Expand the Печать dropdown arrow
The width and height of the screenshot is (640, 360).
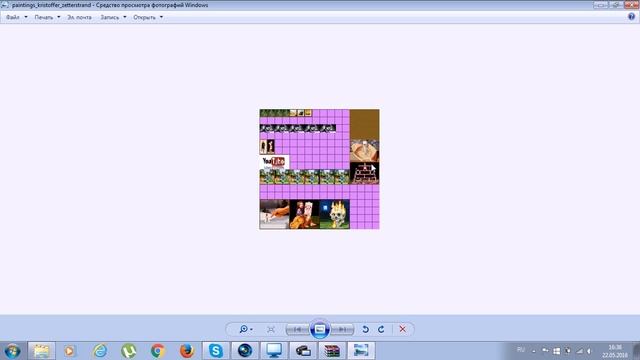(58, 17)
